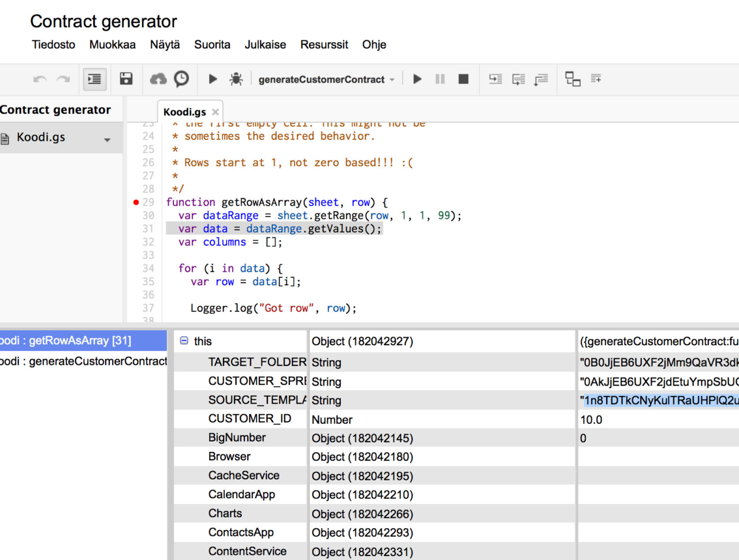
Task: Click line number 34 in gutter
Action: [148, 268]
